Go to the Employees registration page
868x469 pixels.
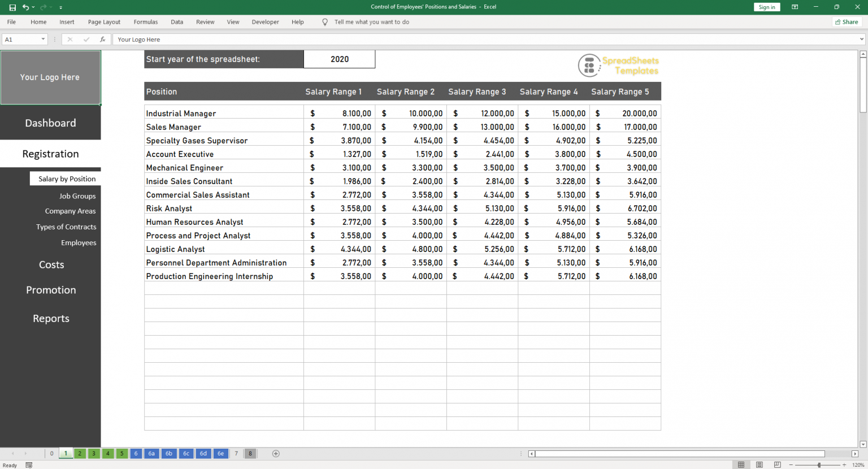point(79,242)
